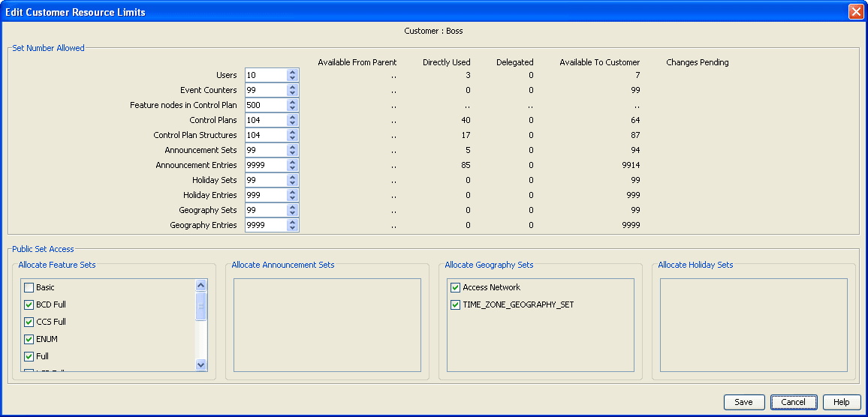The image size is (868, 417).
Task: Increase Announcement Sets limit up arrow
Action: [x=292, y=146]
